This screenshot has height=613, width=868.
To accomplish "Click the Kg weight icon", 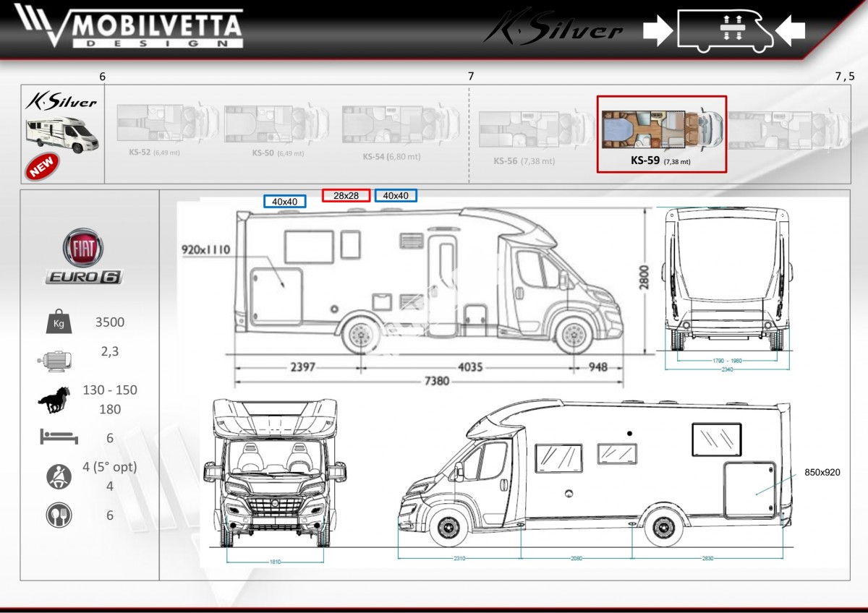I will pyautogui.click(x=59, y=322).
